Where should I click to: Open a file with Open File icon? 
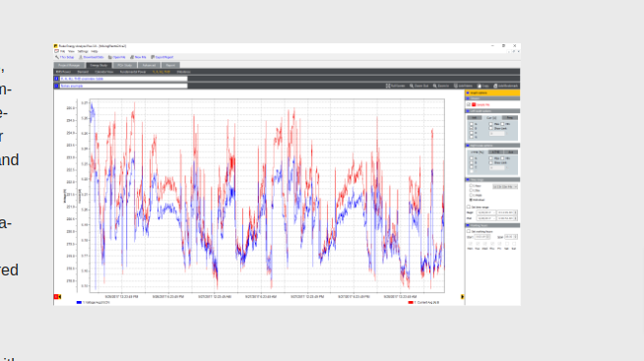point(109,57)
